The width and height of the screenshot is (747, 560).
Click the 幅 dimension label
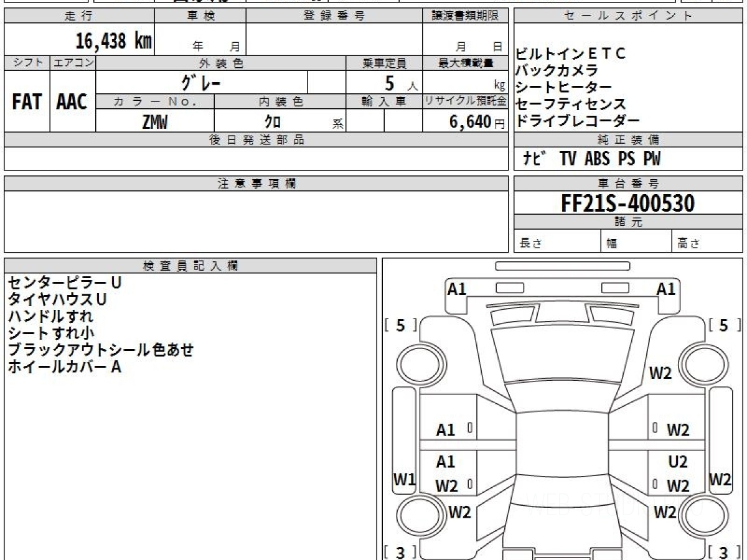click(x=611, y=244)
